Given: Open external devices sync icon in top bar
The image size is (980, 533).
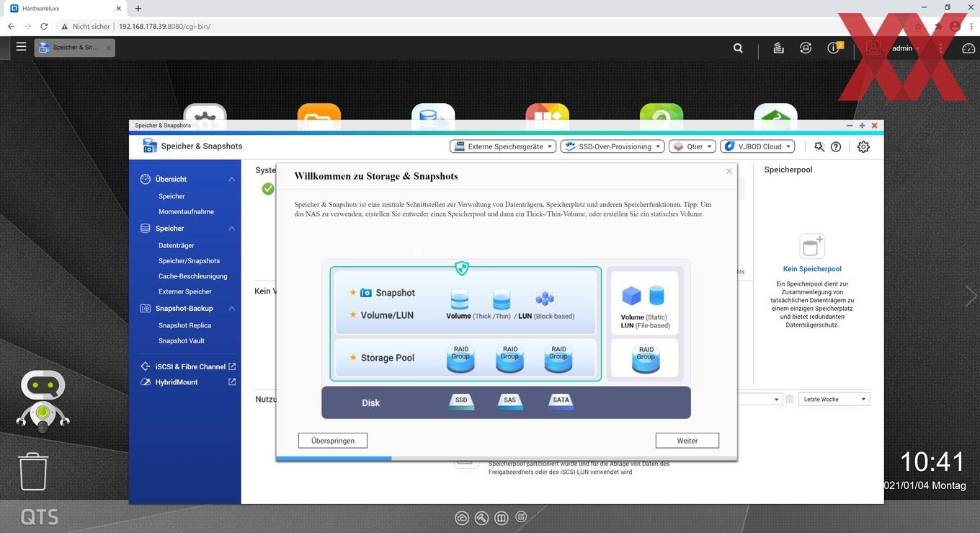Looking at the screenshot, I should click(806, 48).
